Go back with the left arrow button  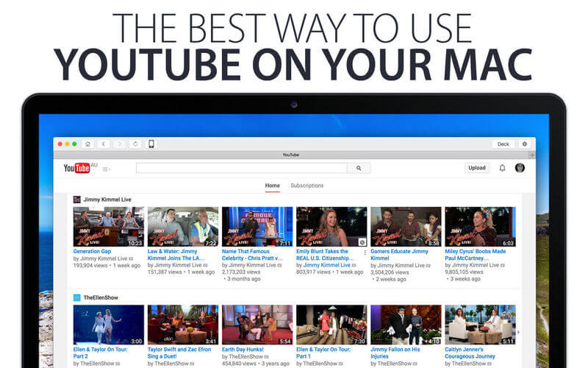104,144
